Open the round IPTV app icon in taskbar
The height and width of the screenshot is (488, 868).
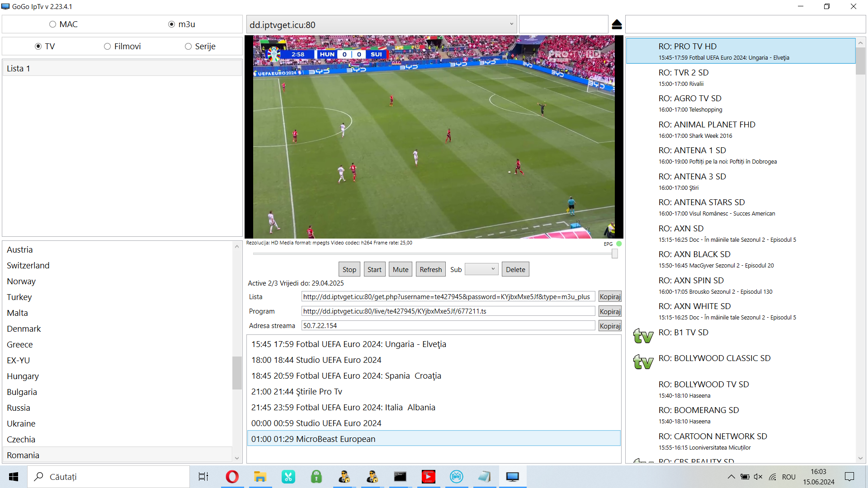[x=456, y=477]
